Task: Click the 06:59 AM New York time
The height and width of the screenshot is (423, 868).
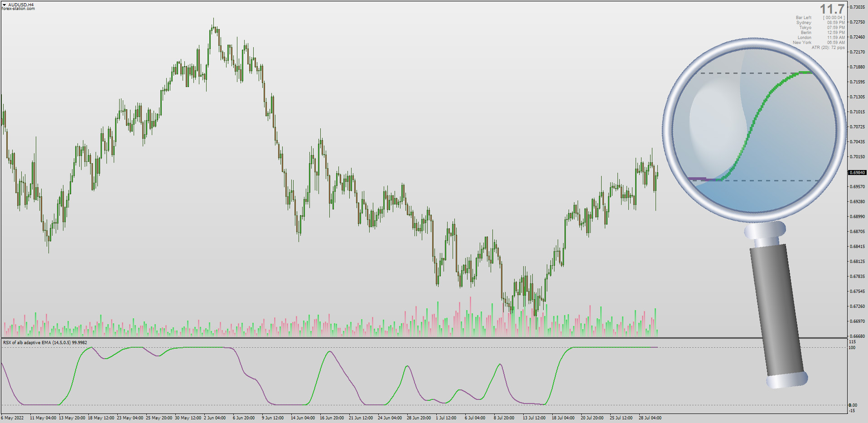Action: [836, 43]
